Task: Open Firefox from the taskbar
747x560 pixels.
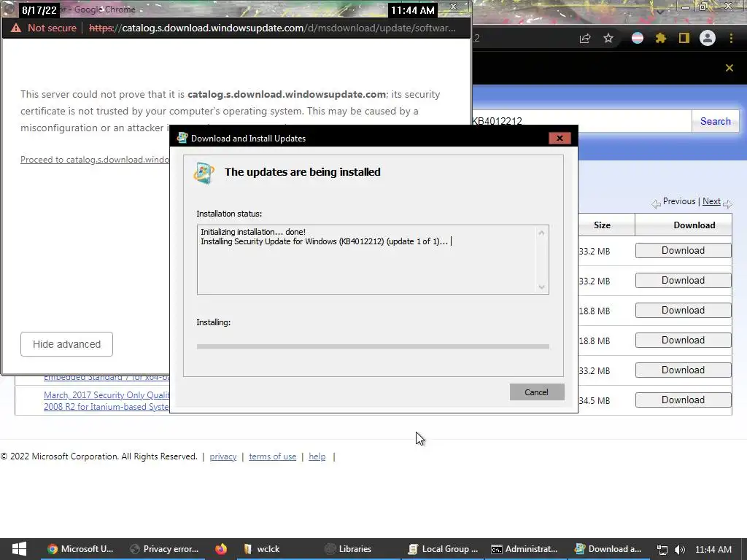Action: pyautogui.click(x=221, y=549)
